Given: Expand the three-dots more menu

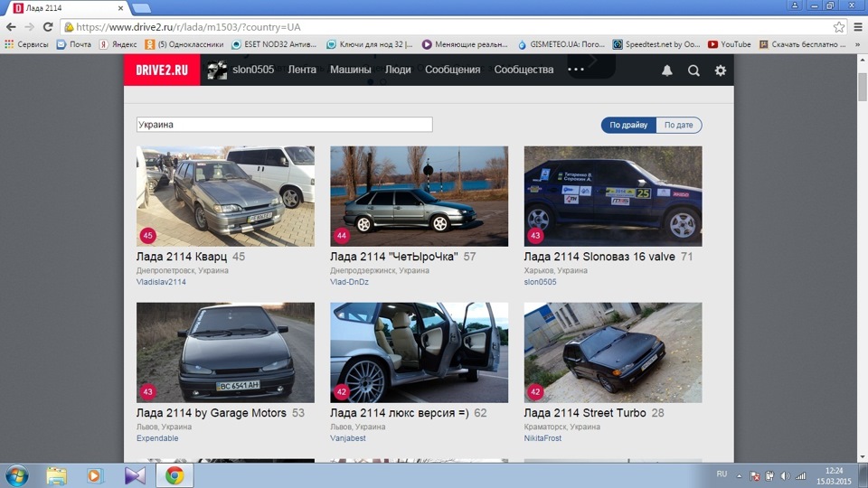Looking at the screenshot, I should coord(576,70).
